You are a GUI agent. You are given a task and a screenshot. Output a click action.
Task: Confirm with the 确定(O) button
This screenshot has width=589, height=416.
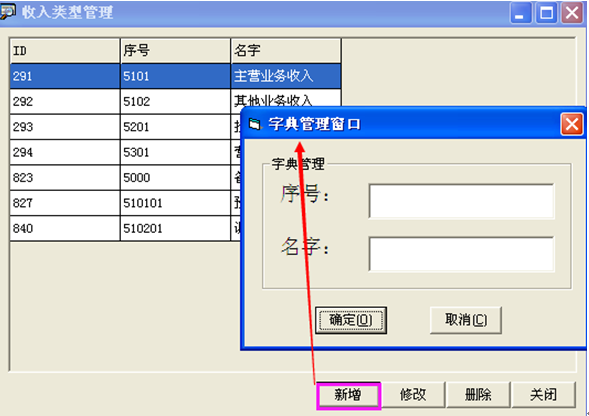pyautogui.click(x=351, y=320)
